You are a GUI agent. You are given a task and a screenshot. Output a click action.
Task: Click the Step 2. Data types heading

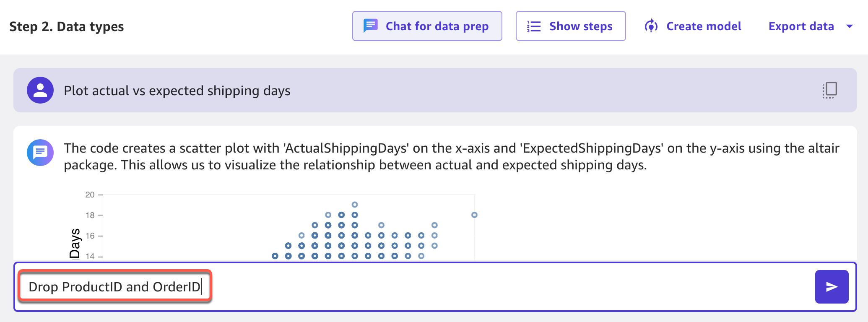pos(67,26)
